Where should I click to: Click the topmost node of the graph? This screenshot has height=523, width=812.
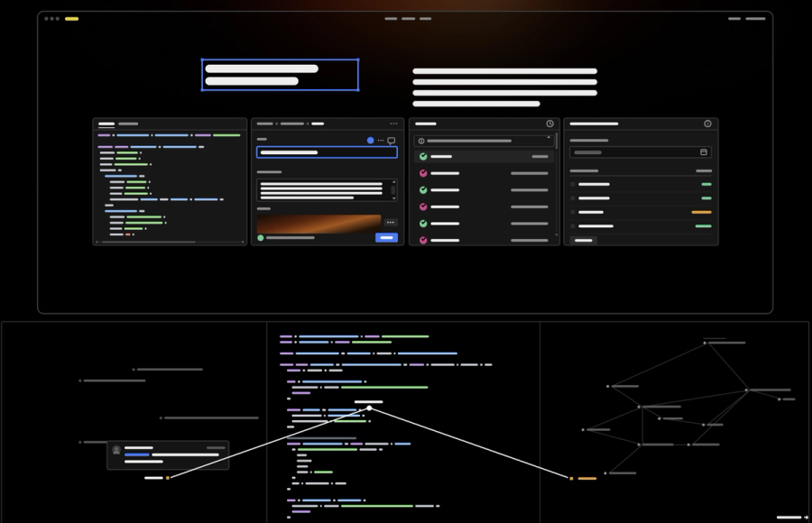click(x=705, y=343)
